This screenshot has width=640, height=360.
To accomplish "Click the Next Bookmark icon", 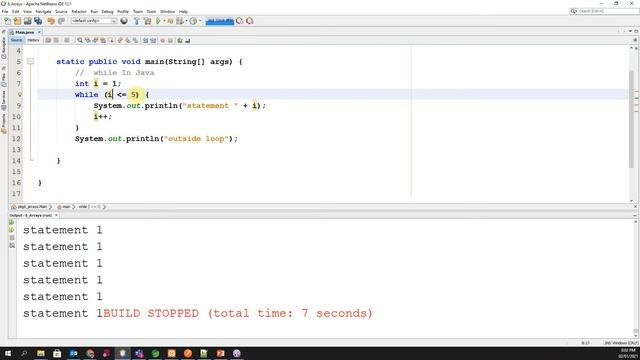I will [128, 40].
